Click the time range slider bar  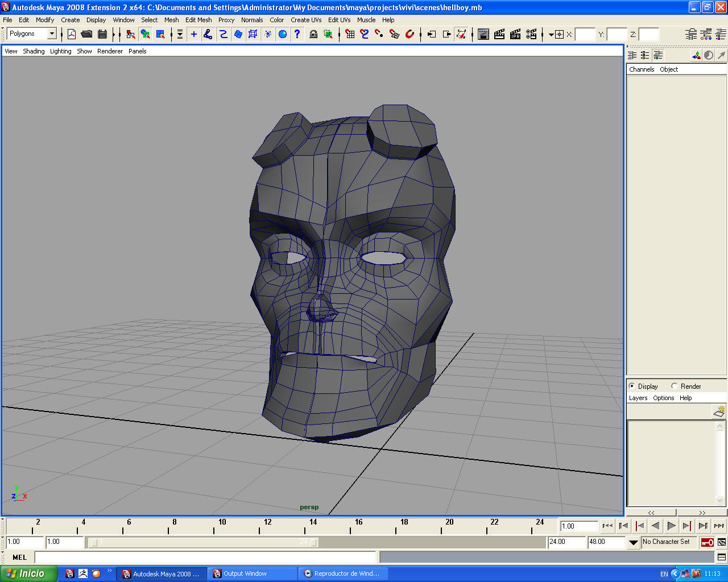pos(205,542)
